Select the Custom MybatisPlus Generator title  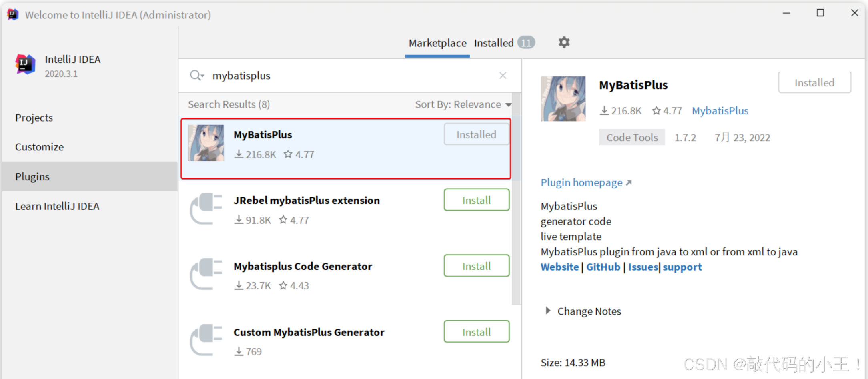tap(309, 332)
